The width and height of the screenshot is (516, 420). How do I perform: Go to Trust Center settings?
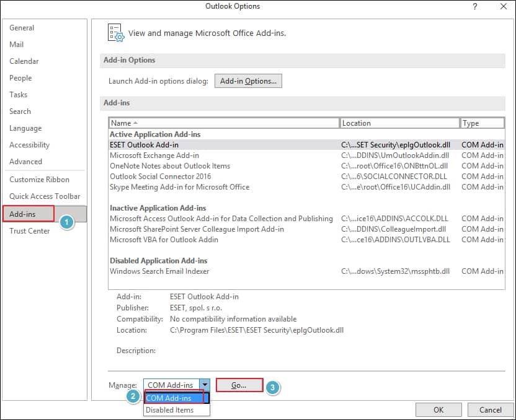(29, 231)
